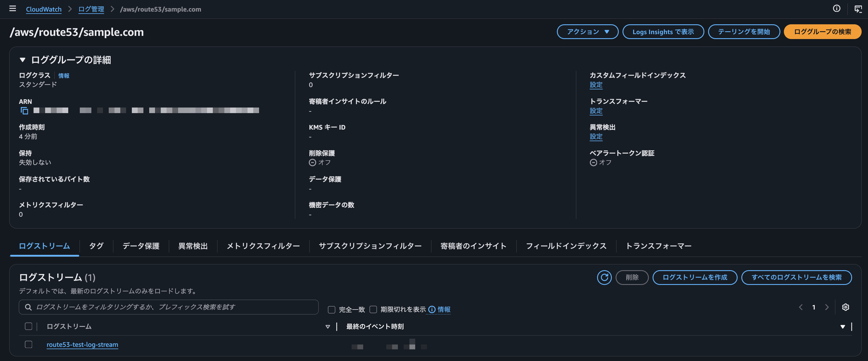This screenshot has height=361, width=868.
Task: Open the トランスフォーマー tab
Action: (x=659, y=246)
